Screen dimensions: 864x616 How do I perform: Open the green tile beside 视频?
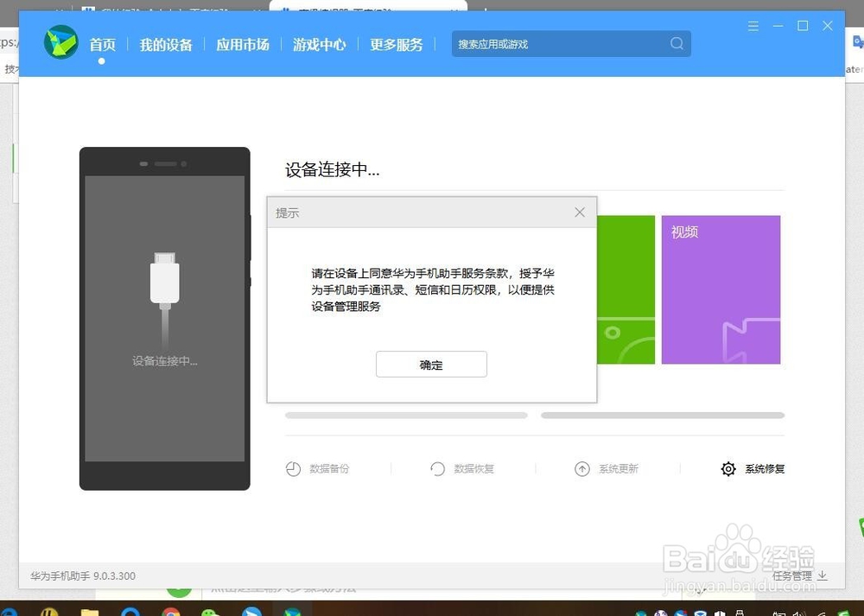tap(626, 289)
